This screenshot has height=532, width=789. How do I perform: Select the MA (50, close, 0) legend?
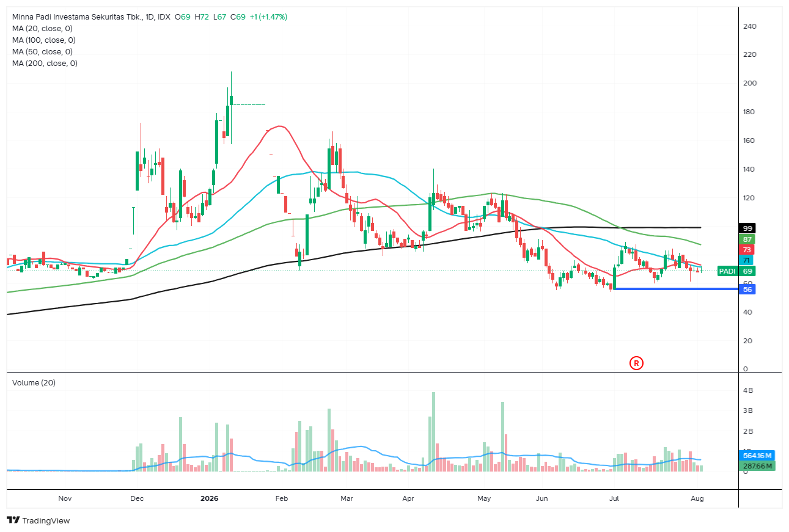click(x=42, y=52)
